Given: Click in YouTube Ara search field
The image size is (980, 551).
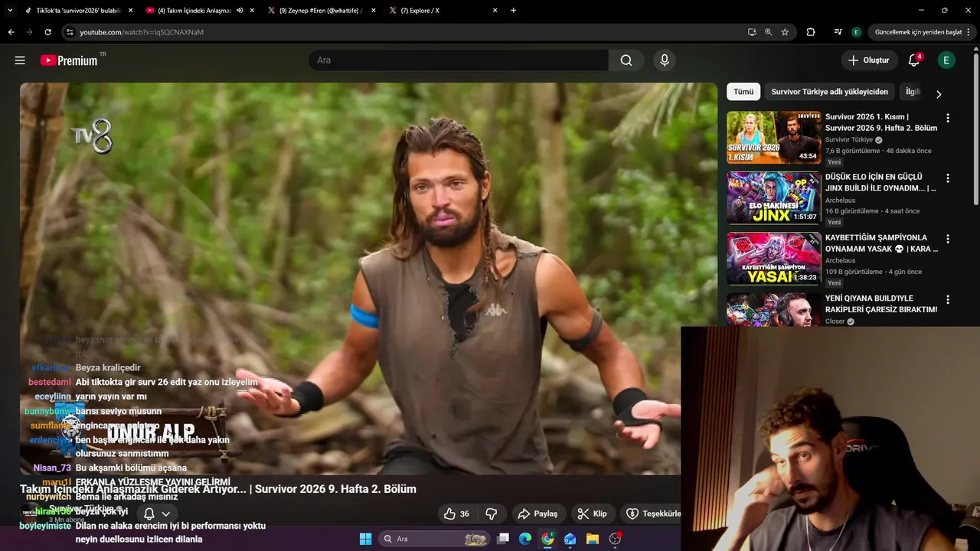Looking at the screenshot, I should tap(458, 60).
